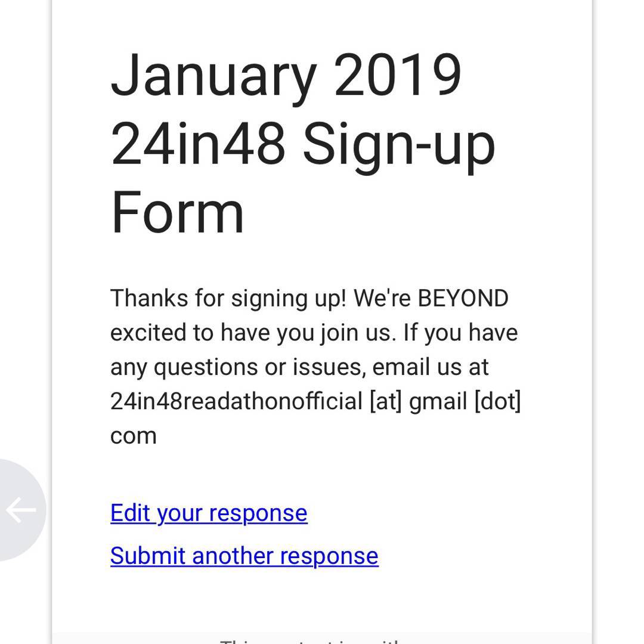Click the "questions or issues" phrase

point(259,367)
